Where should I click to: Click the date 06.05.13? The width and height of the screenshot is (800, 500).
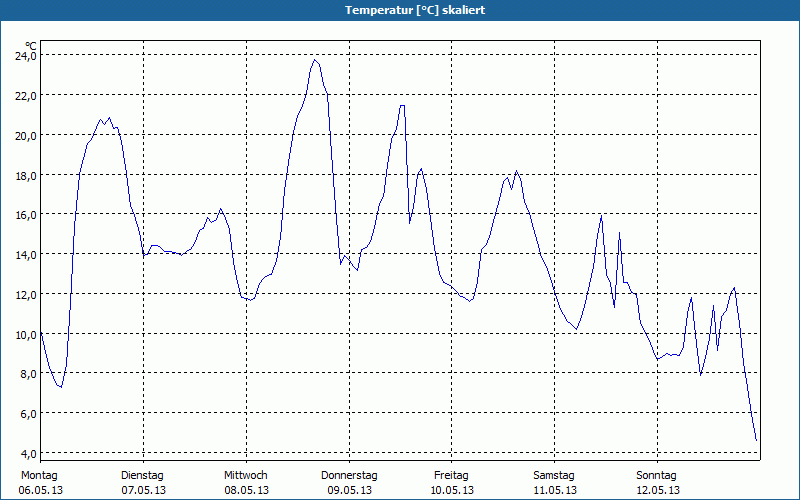41,490
